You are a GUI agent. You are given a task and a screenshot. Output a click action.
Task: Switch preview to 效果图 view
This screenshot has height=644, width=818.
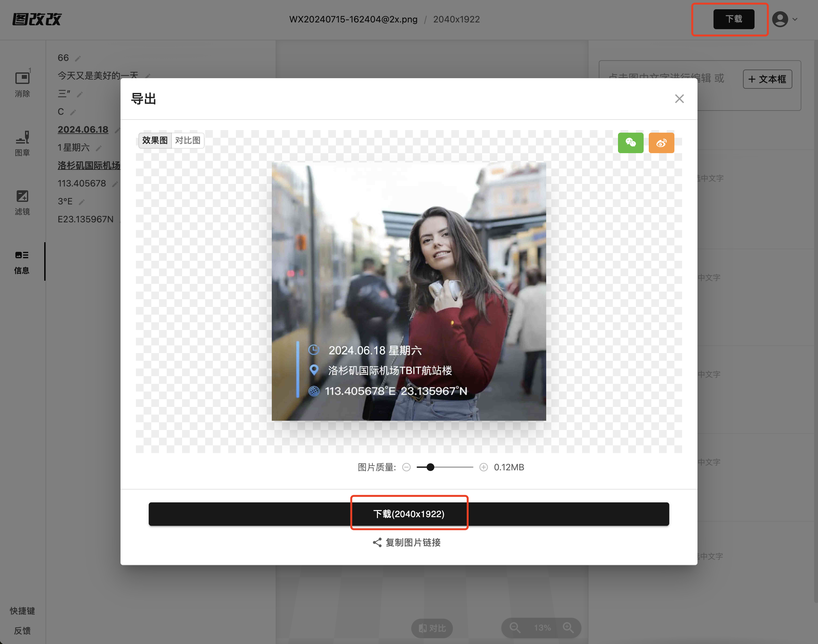pos(155,140)
